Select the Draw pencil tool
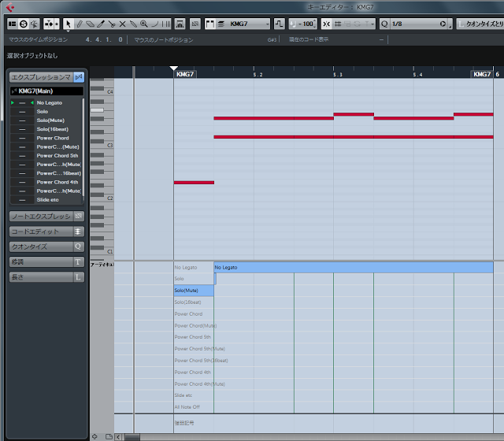Screen dimensions: 504x441 point(80,24)
